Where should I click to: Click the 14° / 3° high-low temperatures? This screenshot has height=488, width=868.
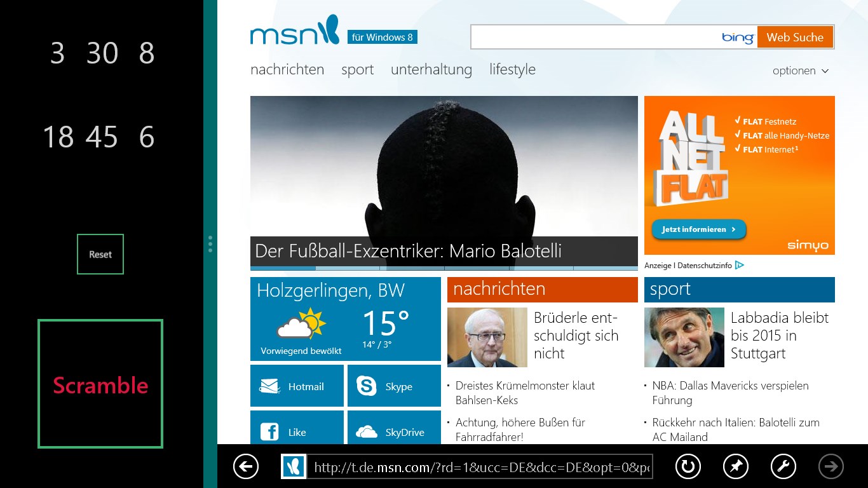click(x=377, y=345)
